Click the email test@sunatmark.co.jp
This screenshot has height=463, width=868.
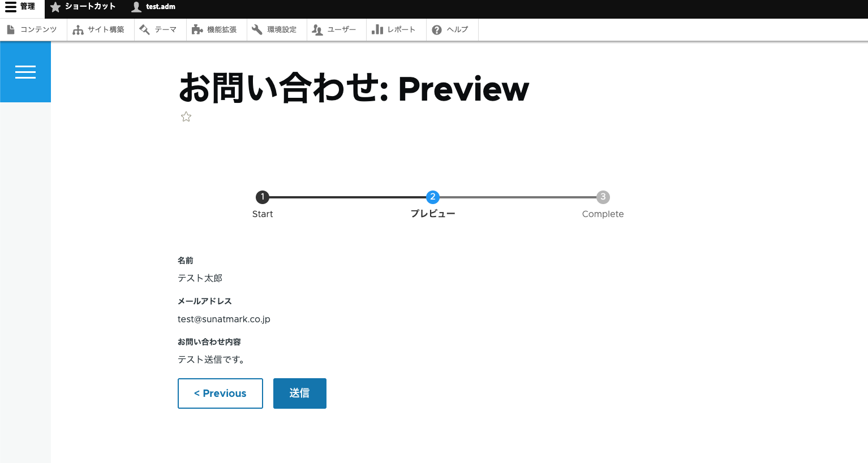click(224, 319)
